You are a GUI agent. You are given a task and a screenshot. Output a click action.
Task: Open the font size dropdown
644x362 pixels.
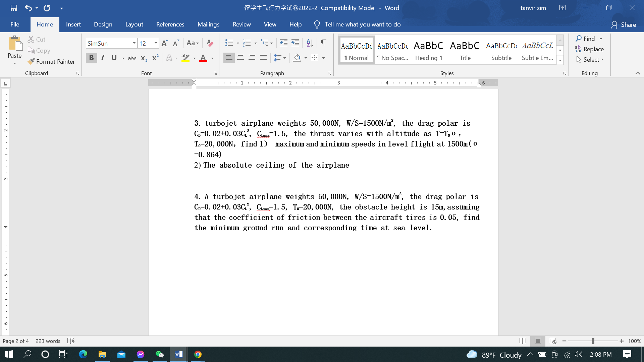click(x=155, y=43)
